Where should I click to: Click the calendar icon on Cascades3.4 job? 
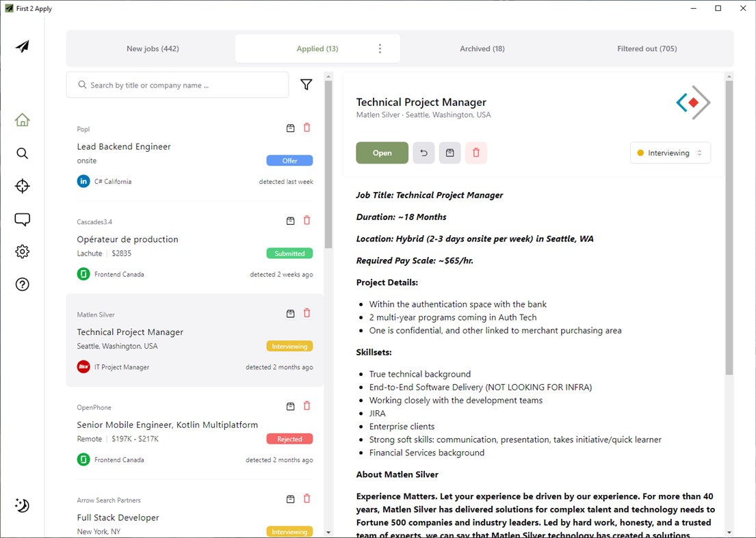290,221
